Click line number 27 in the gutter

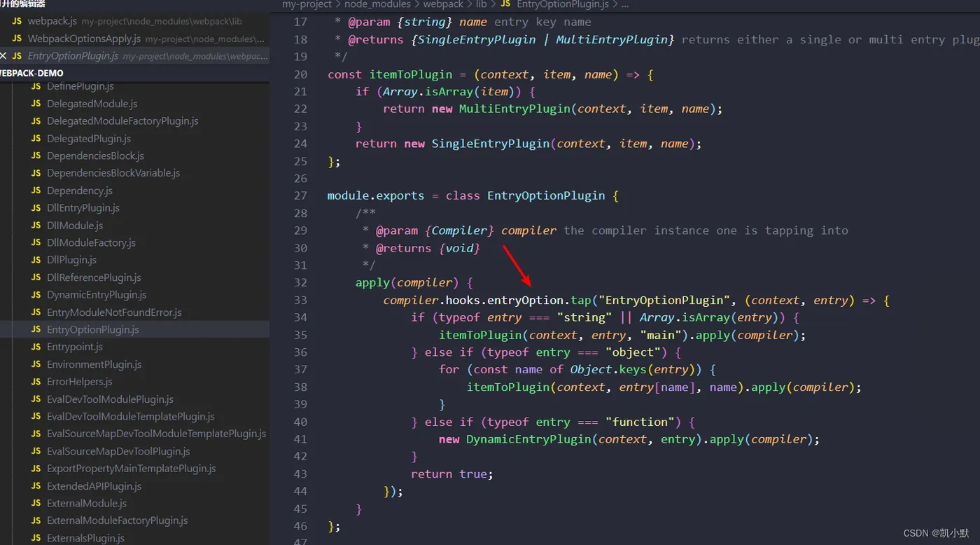coord(300,195)
